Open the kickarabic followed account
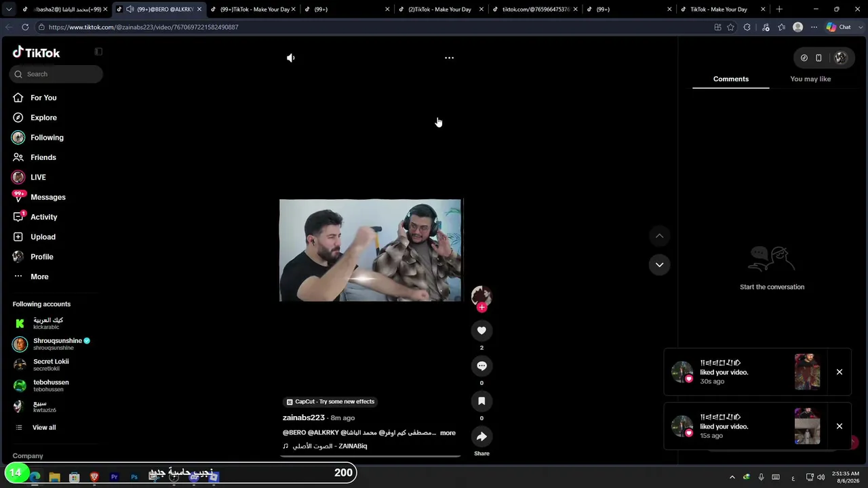The height and width of the screenshot is (488, 868). click(x=47, y=323)
